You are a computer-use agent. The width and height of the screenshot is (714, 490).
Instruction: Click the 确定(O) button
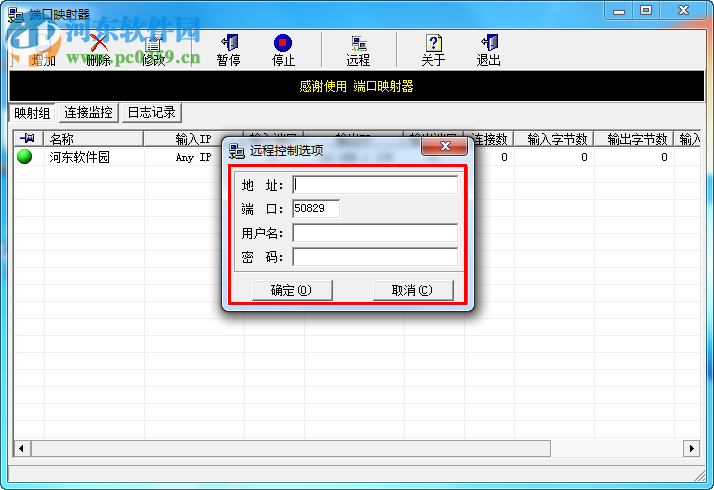pyautogui.click(x=292, y=290)
